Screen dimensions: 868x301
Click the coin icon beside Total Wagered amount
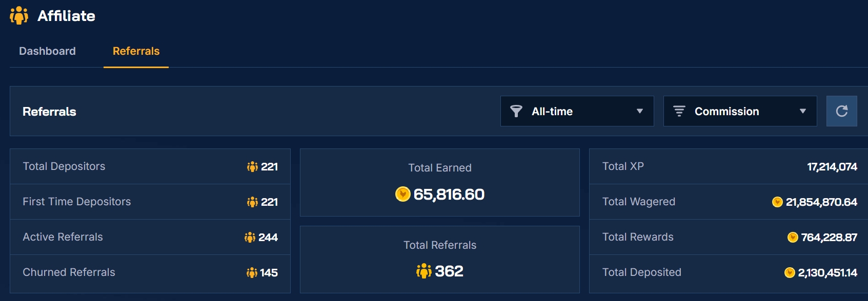tap(777, 202)
